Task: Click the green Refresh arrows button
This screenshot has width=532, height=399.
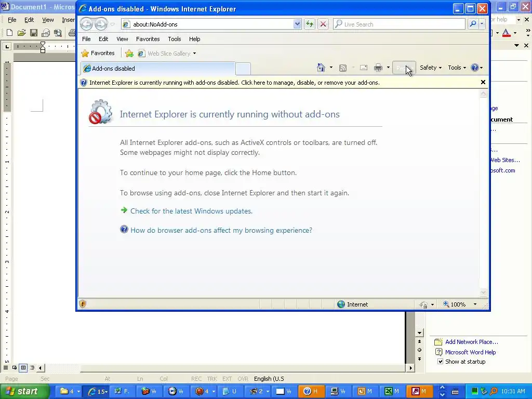Action: click(310, 24)
